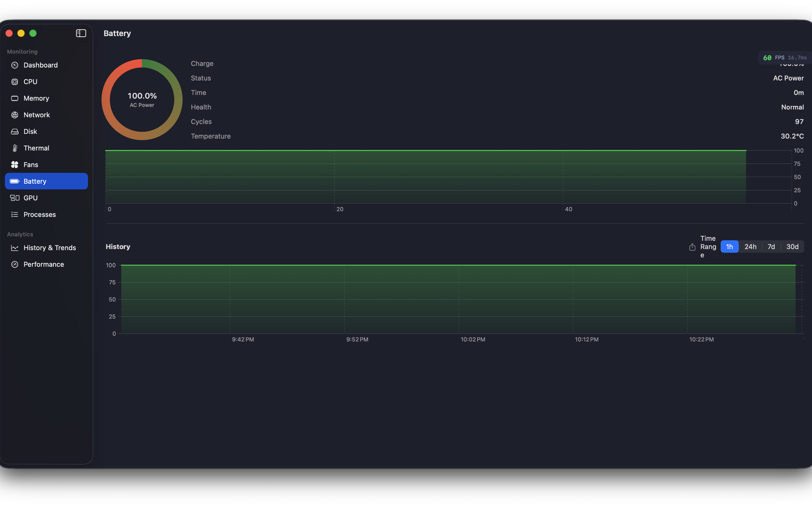The image size is (812, 507).
Task: Switch history range to 30d
Action: [792, 247]
